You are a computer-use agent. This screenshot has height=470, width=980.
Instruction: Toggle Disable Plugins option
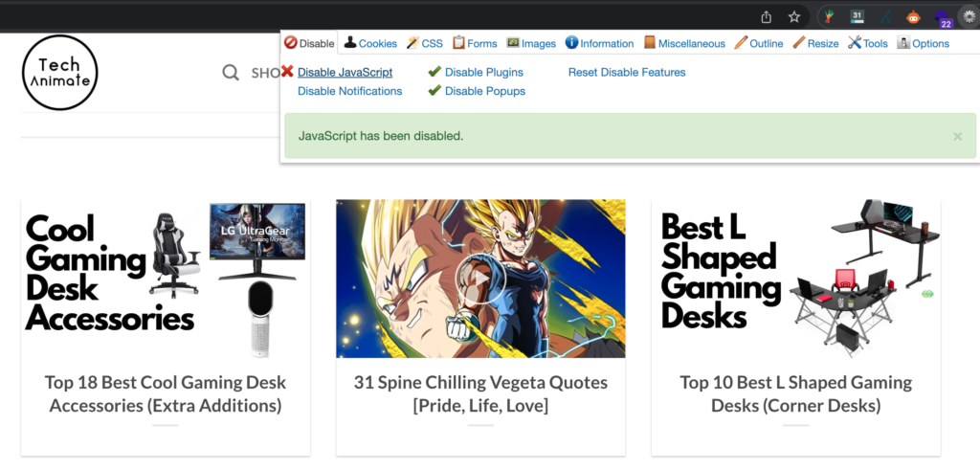point(483,72)
